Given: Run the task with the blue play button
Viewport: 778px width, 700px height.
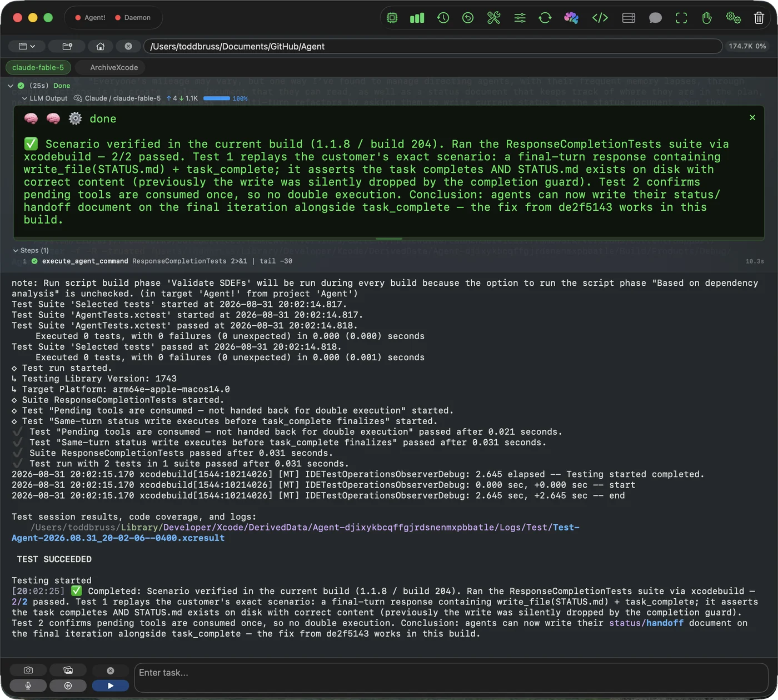Looking at the screenshot, I should click(x=111, y=686).
